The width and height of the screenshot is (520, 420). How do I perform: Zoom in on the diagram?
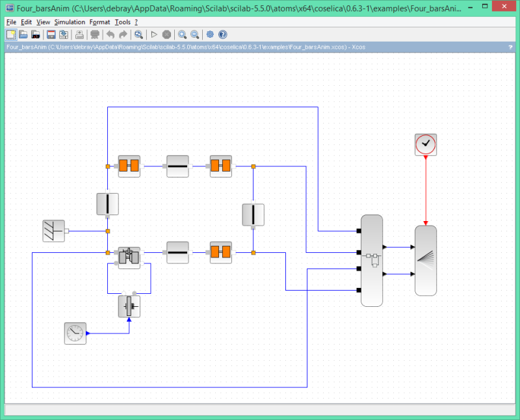point(182,34)
